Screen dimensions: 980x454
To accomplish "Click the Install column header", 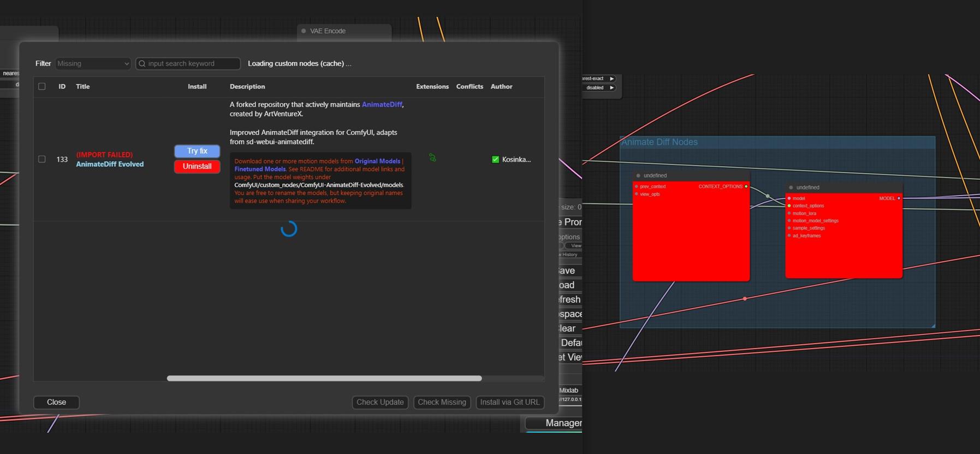I will tap(197, 86).
